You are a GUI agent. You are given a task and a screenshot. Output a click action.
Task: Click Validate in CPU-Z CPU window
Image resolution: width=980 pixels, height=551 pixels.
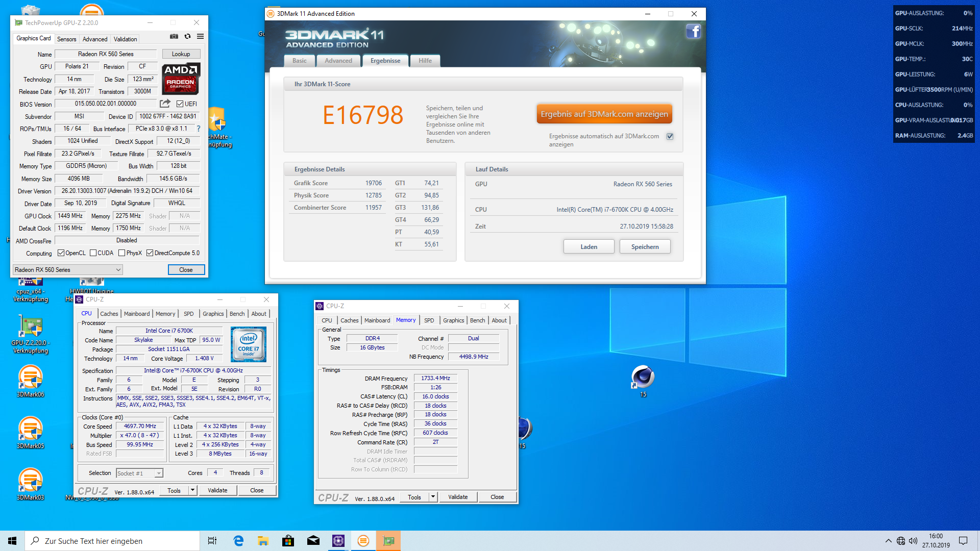tap(217, 490)
